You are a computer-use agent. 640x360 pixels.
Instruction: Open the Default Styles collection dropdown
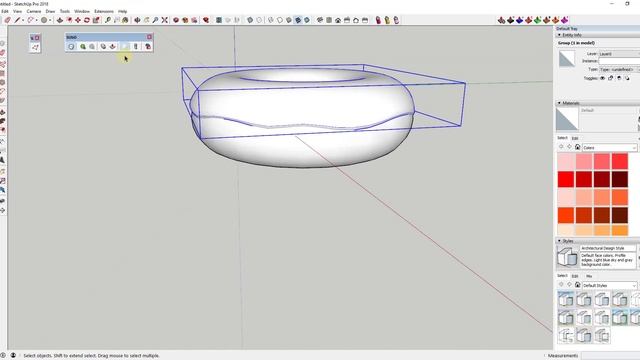coord(610,286)
